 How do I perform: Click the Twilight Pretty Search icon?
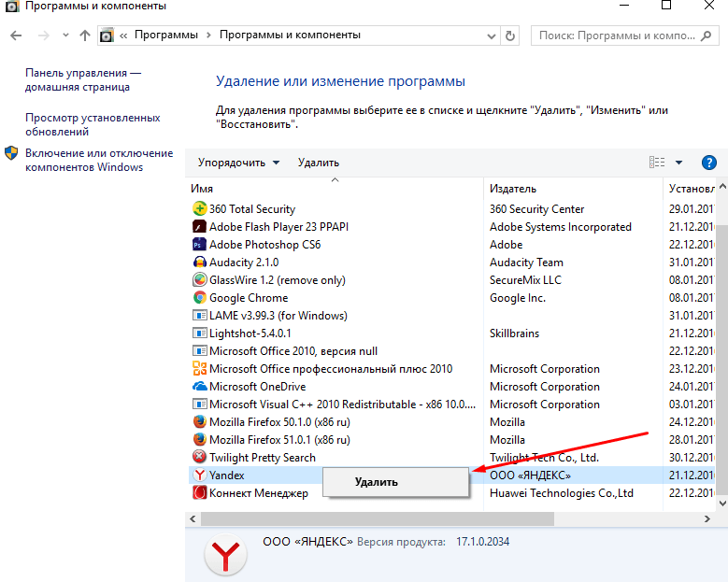pyautogui.click(x=199, y=457)
